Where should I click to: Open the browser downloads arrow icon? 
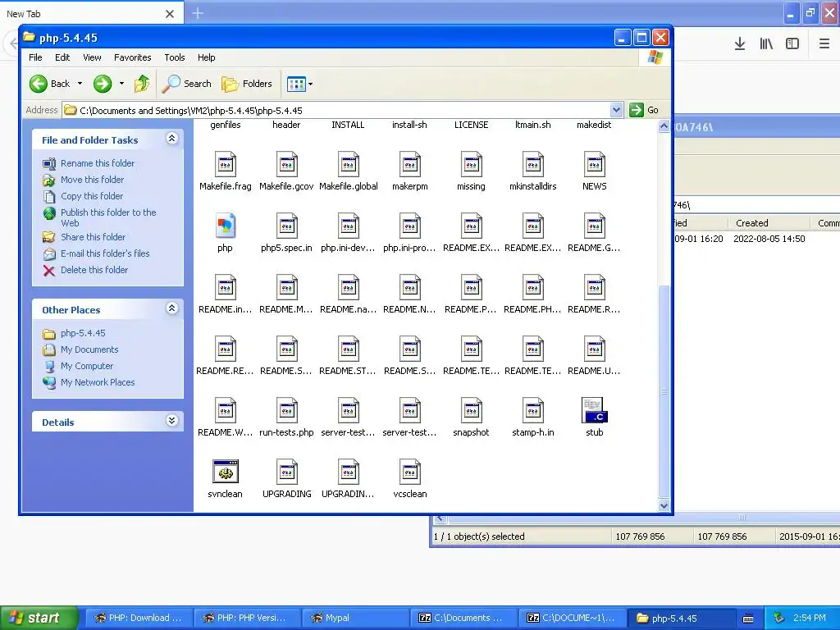740,43
